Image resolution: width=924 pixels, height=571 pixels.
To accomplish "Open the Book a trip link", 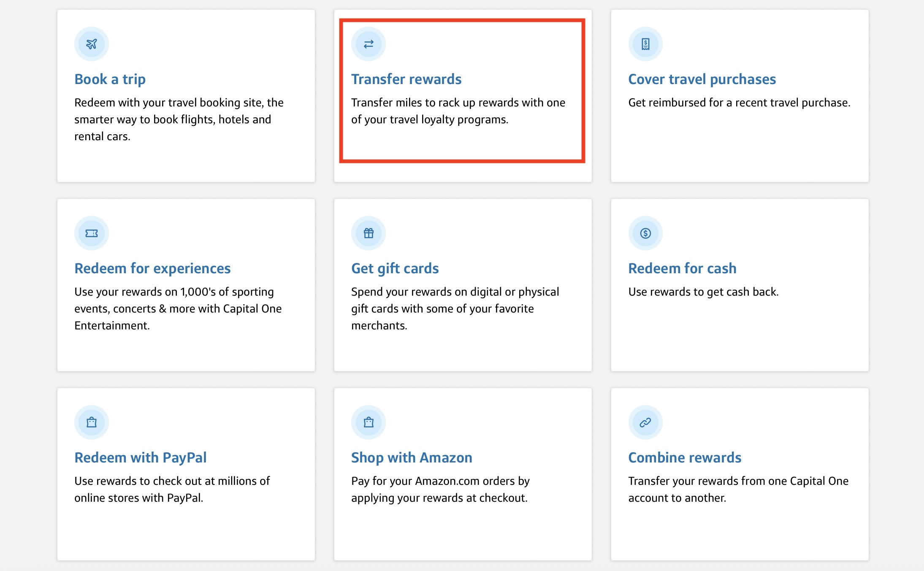I will pyautogui.click(x=110, y=79).
